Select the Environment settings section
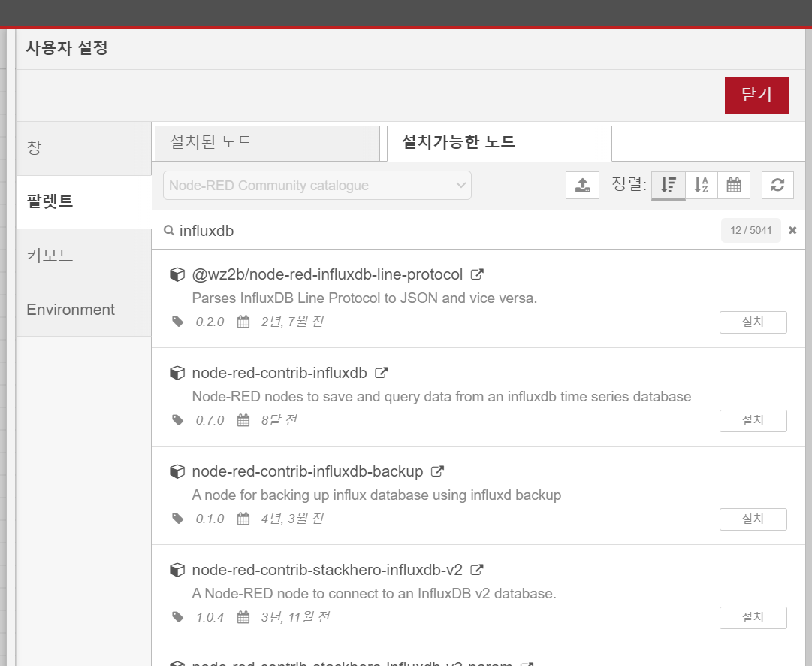This screenshot has height=666, width=812. point(71,310)
